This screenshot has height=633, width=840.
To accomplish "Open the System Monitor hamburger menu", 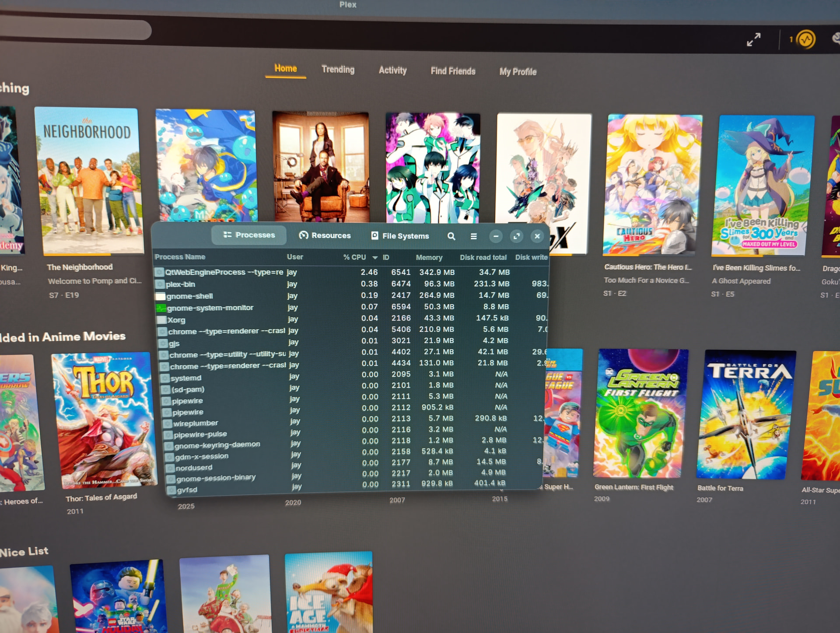I will click(x=473, y=236).
